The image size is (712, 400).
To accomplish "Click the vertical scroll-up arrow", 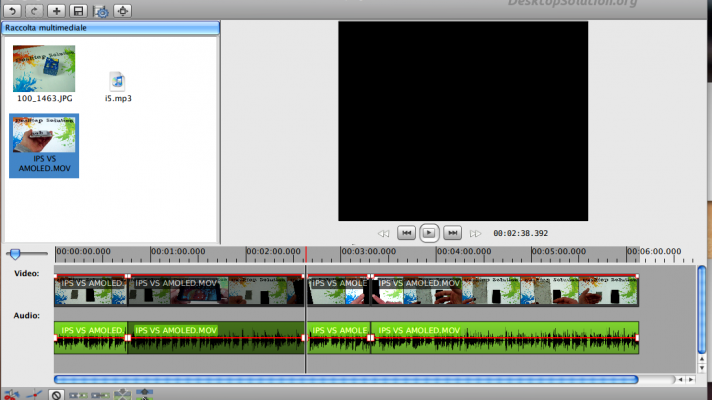I will tap(702, 359).
